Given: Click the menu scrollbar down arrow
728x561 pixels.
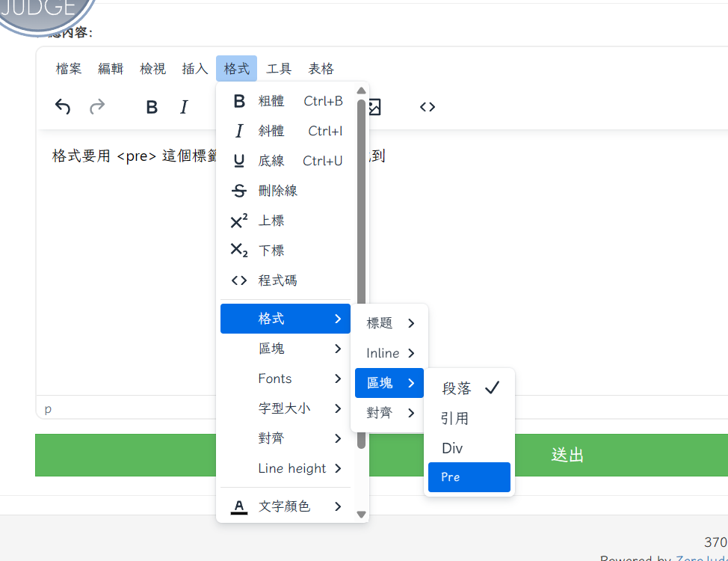Looking at the screenshot, I should click(362, 514).
